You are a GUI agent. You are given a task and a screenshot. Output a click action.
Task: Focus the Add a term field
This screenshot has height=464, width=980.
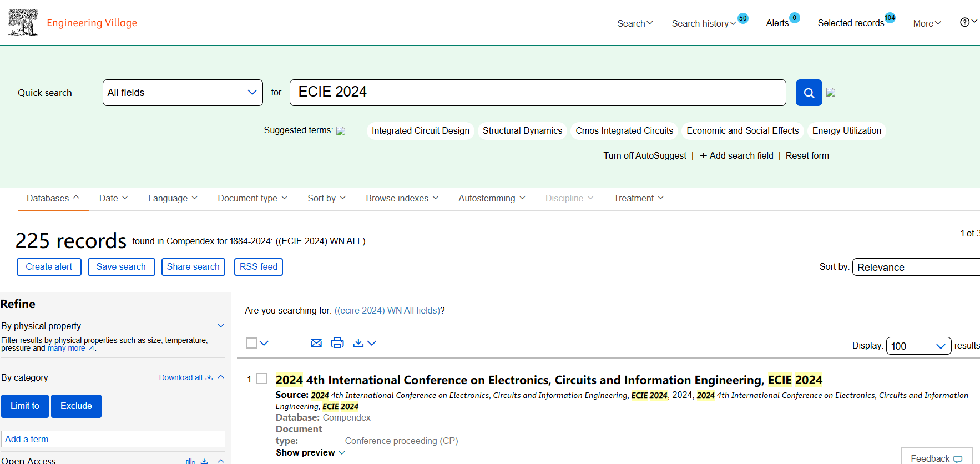point(113,439)
